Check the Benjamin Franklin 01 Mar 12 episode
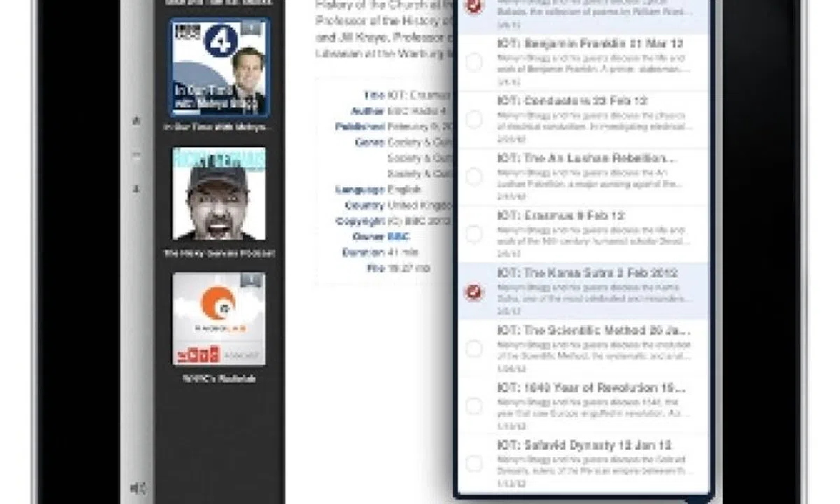Viewport: 840px width, 504px height. [x=475, y=62]
